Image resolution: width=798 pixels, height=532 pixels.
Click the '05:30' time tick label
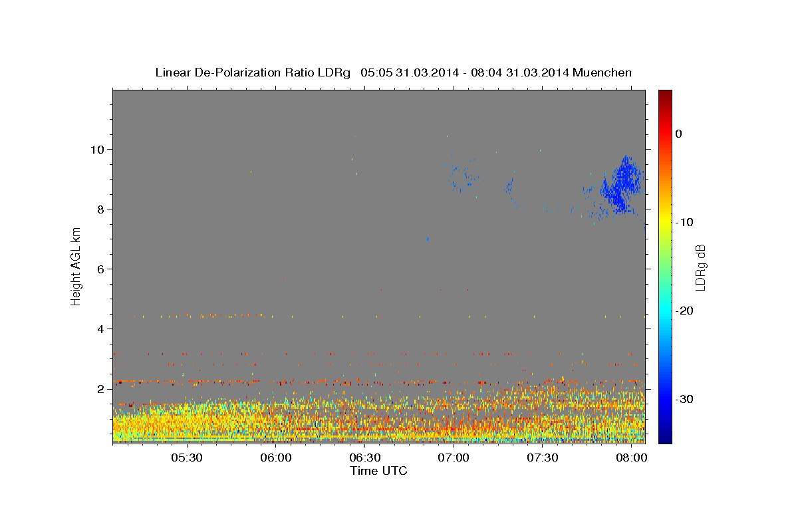(x=186, y=458)
